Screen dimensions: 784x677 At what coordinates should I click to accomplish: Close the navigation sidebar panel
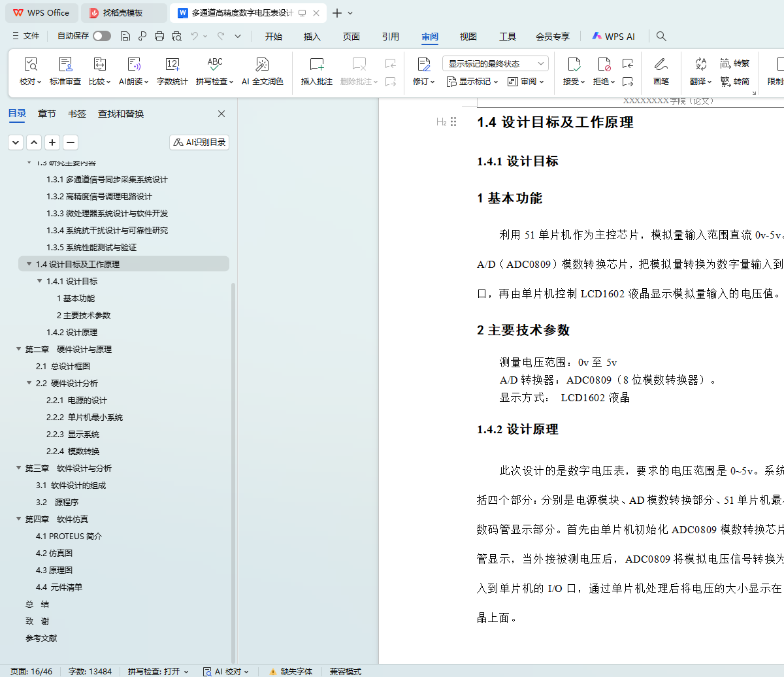coord(221,114)
